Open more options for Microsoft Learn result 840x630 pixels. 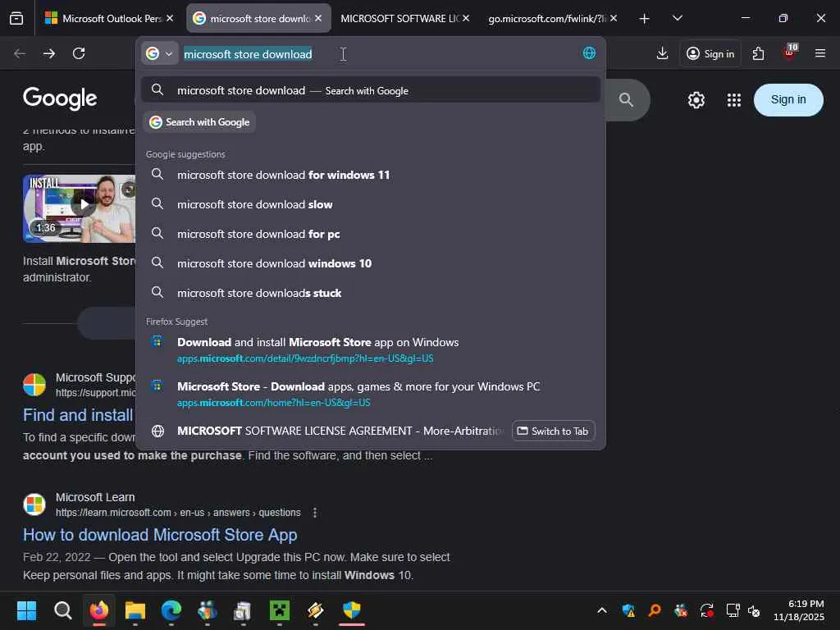click(x=315, y=513)
